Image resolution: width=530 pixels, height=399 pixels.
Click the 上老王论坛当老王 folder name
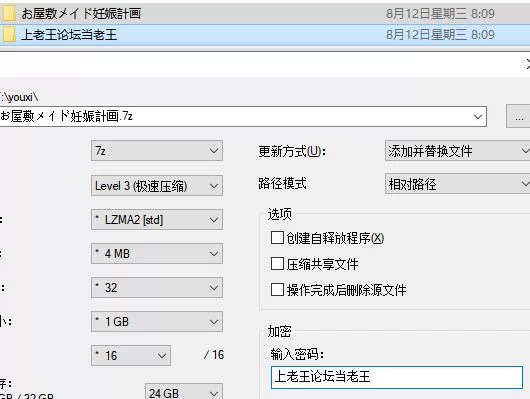[69, 35]
